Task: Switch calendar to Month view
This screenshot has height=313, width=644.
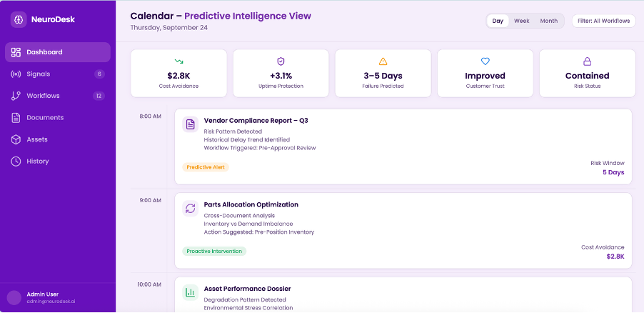Action: (x=548, y=21)
